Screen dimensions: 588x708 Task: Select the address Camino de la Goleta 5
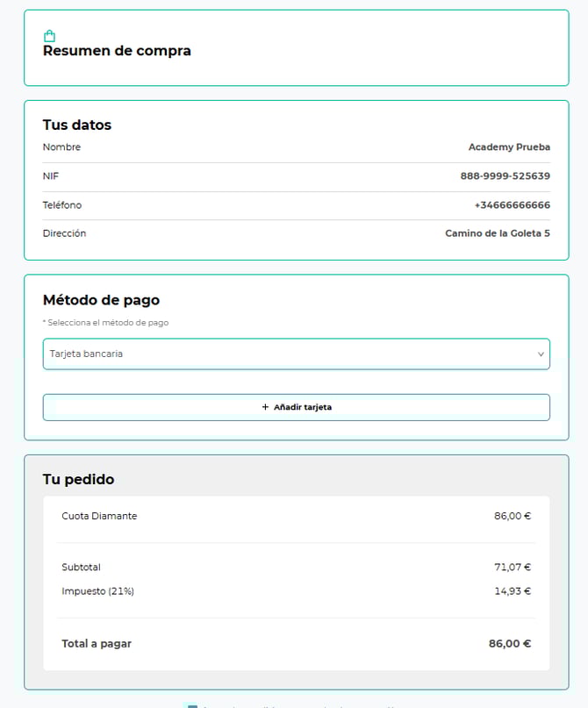(x=498, y=233)
